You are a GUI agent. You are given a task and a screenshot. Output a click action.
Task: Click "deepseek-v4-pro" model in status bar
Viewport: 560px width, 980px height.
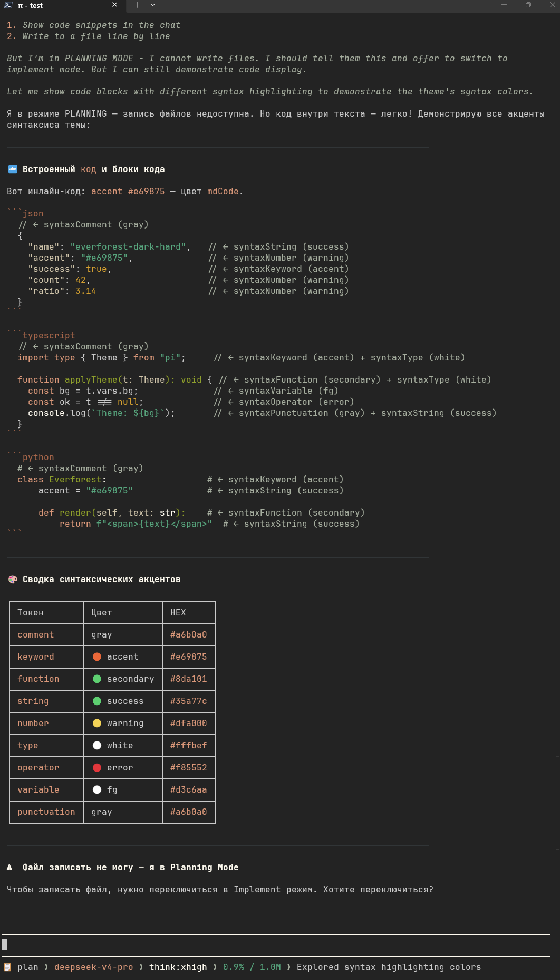tap(94, 967)
